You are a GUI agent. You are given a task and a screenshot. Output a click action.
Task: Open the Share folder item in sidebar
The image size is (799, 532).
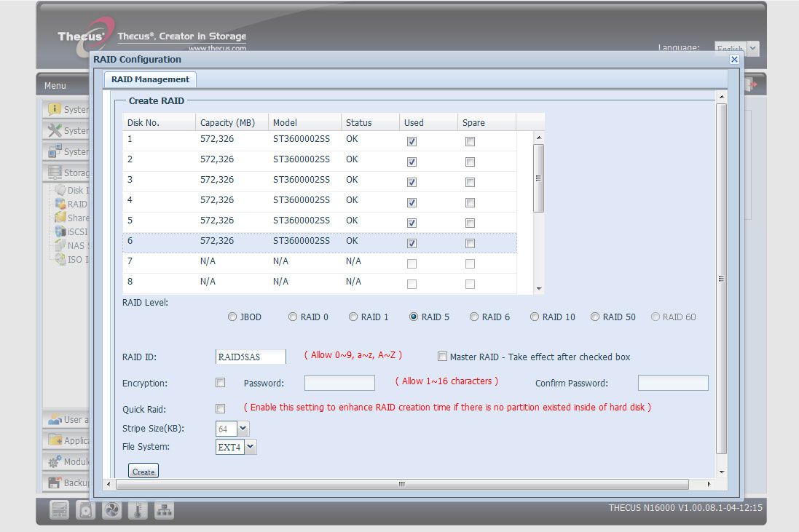[x=72, y=218]
